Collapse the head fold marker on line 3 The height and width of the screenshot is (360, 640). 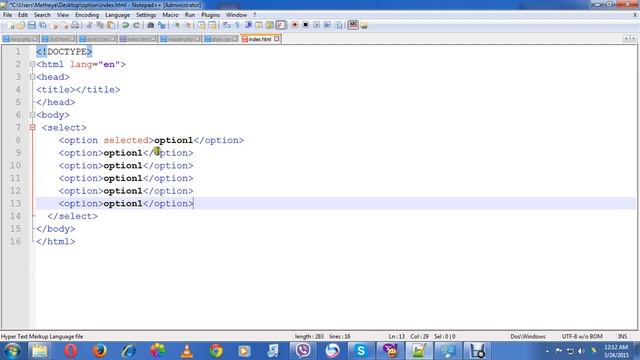(x=33, y=77)
